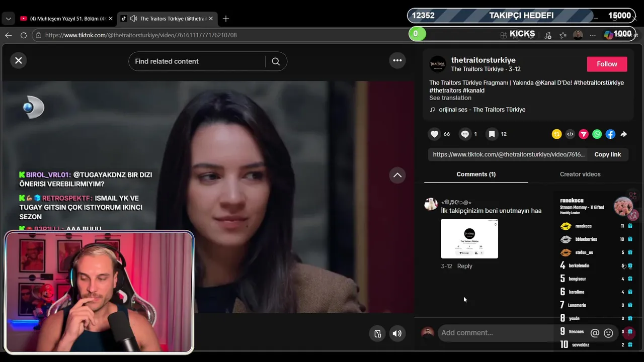Click the BIROL_VRL01 chat message username
The image size is (644, 362).
click(47, 175)
